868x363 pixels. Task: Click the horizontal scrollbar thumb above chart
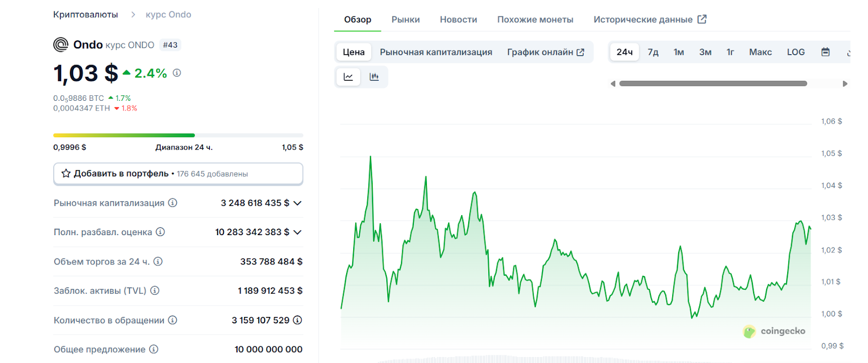pyautogui.click(x=713, y=83)
